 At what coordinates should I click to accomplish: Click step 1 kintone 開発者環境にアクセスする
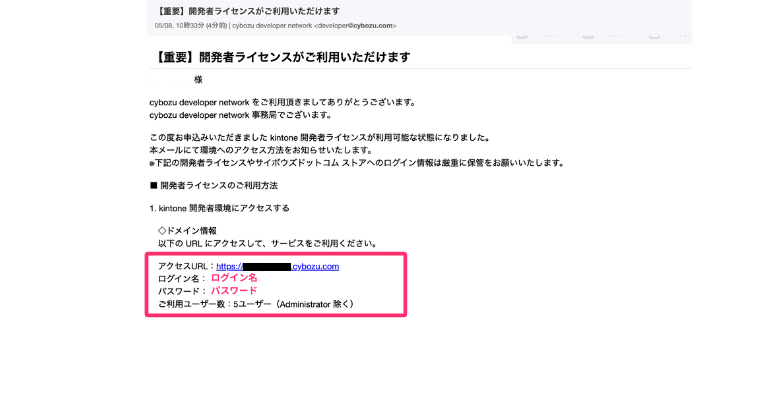(x=219, y=208)
